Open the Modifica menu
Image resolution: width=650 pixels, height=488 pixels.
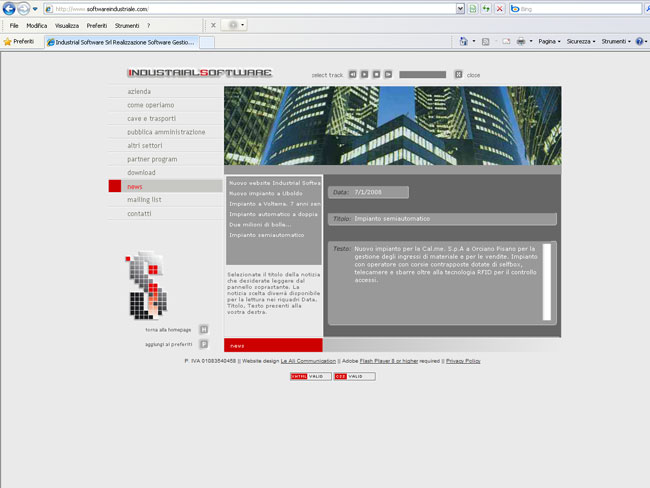coord(36,26)
